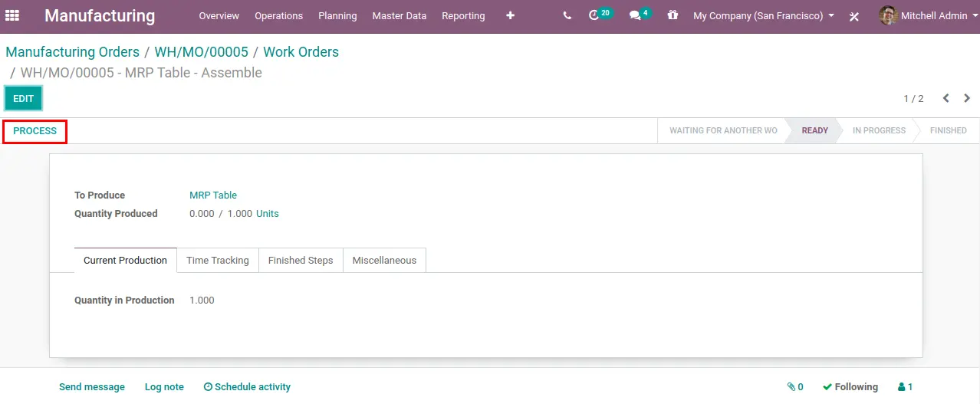Click the plus icon in the top menu
The height and width of the screenshot is (404, 980).
511,15
